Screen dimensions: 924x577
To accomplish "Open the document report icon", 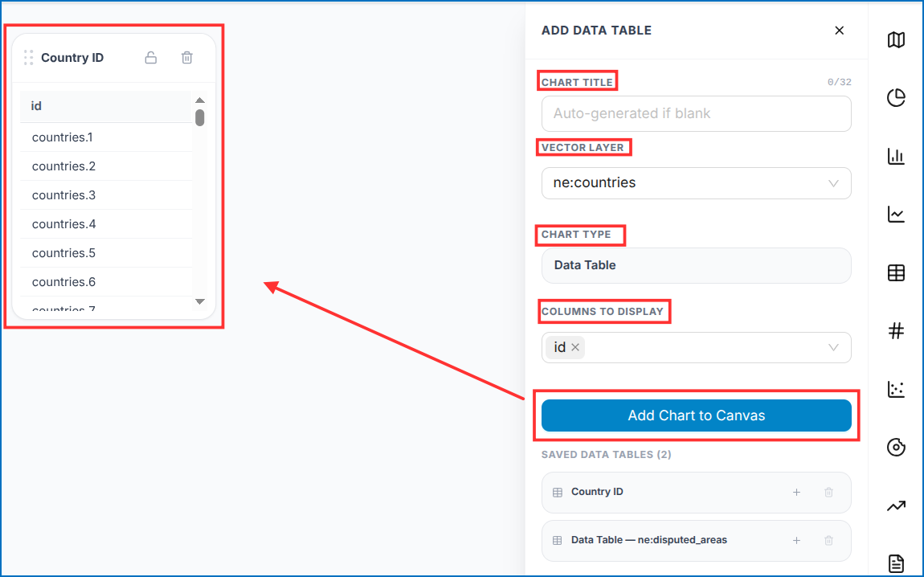I will coord(896,563).
